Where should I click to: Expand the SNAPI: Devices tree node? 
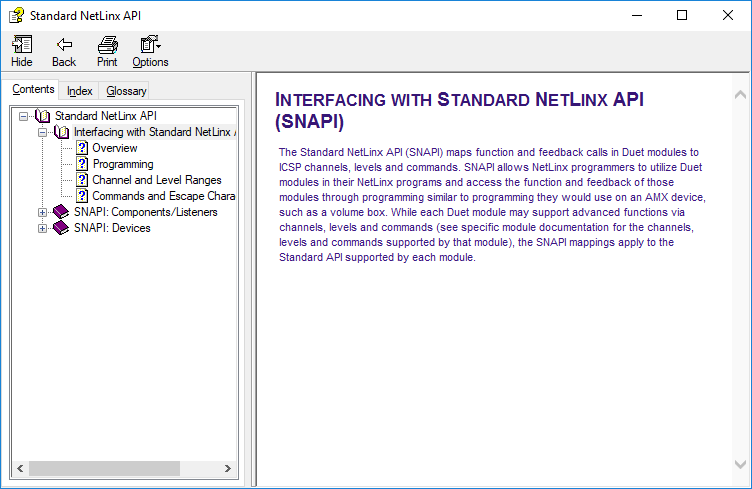(x=42, y=228)
